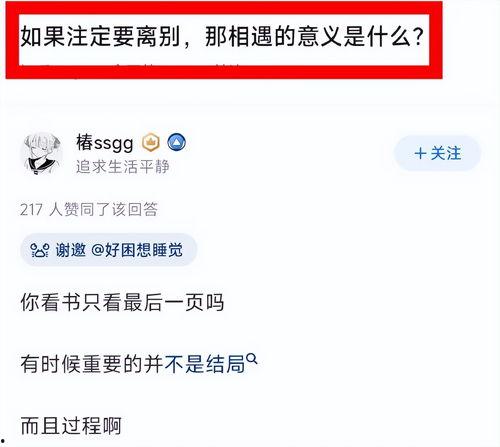Select the text 有时候重要的并
The width and height of the screenshot is (500, 447).
tap(92, 364)
